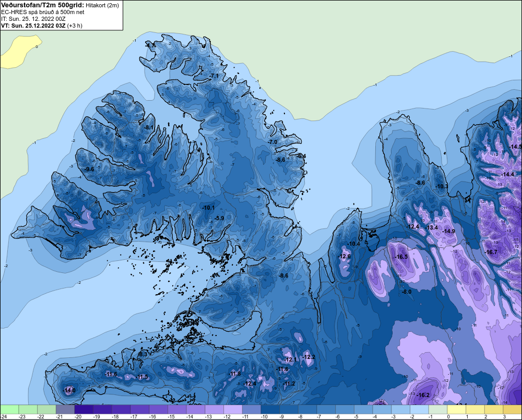Pick the light green -24 legend swatch
Screen dimensions: 522x420
tap(9, 410)
